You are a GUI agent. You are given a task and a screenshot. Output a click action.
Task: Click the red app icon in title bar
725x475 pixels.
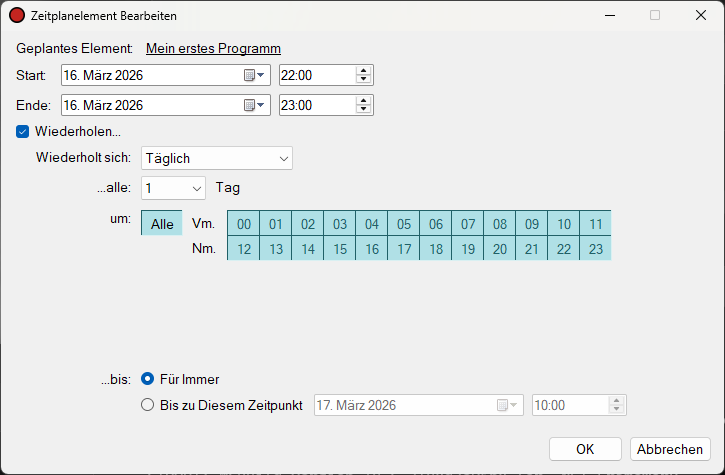tap(17, 15)
